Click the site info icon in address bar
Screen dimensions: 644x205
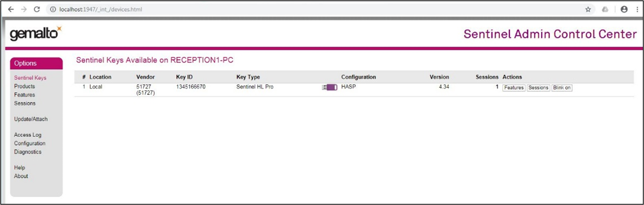coord(53,9)
